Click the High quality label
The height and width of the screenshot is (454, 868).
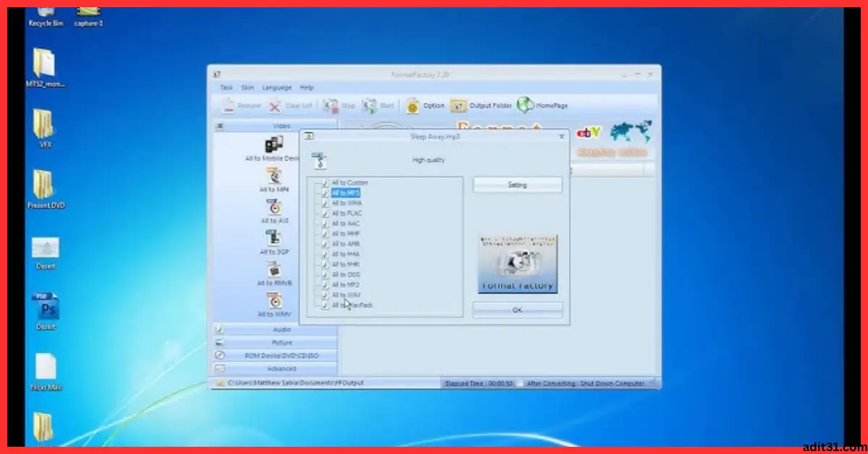click(428, 160)
